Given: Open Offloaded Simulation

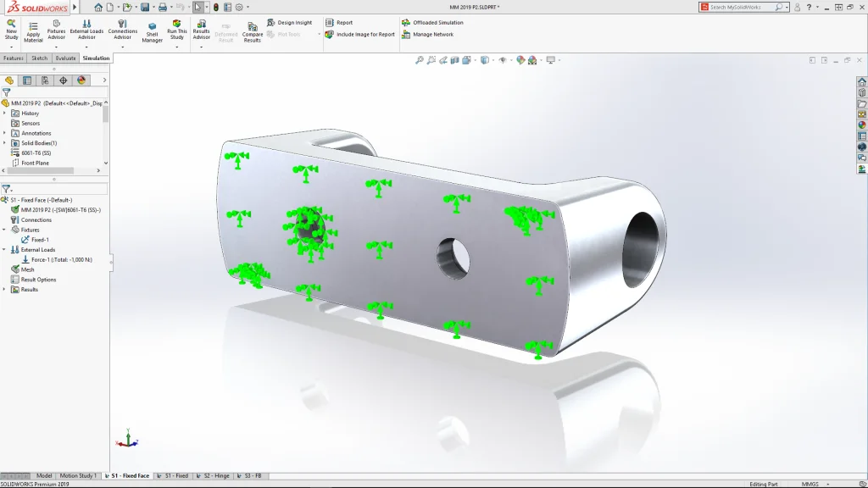Looking at the screenshot, I should point(432,23).
